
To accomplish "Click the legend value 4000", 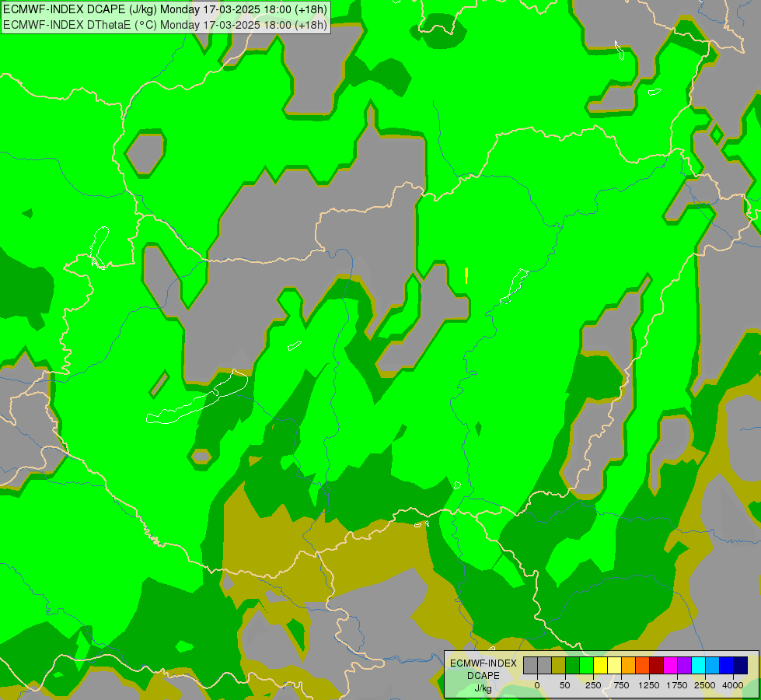I will pyautogui.click(x=733, y=685).
